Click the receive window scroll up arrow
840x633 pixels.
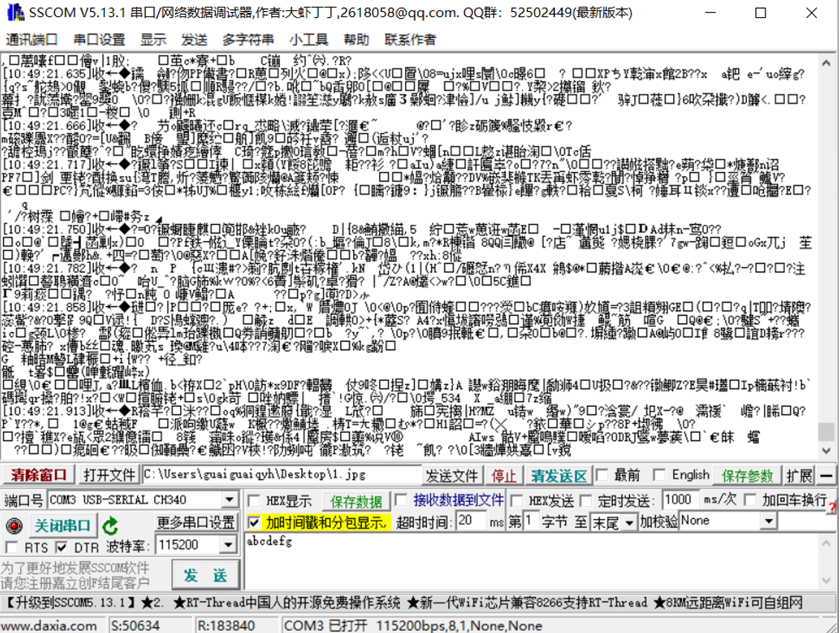(826, 63)
